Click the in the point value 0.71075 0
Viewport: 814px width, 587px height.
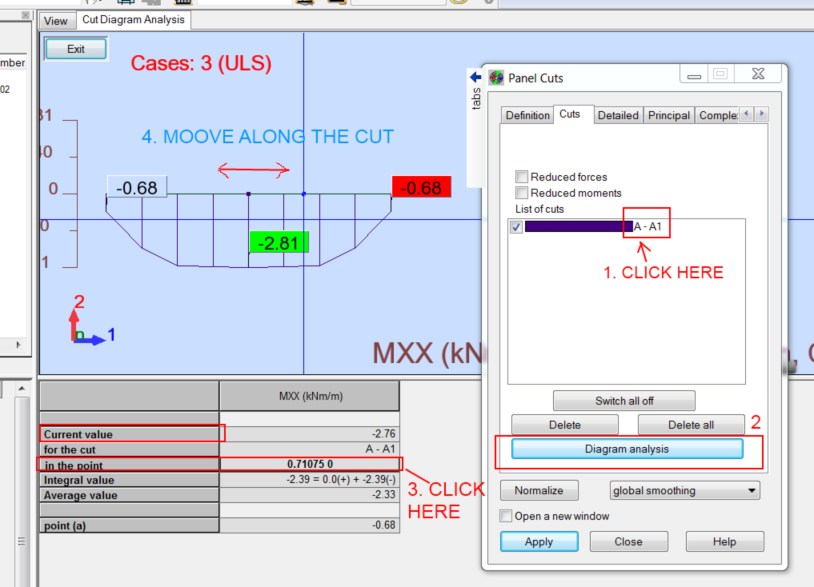click(310, 463)
